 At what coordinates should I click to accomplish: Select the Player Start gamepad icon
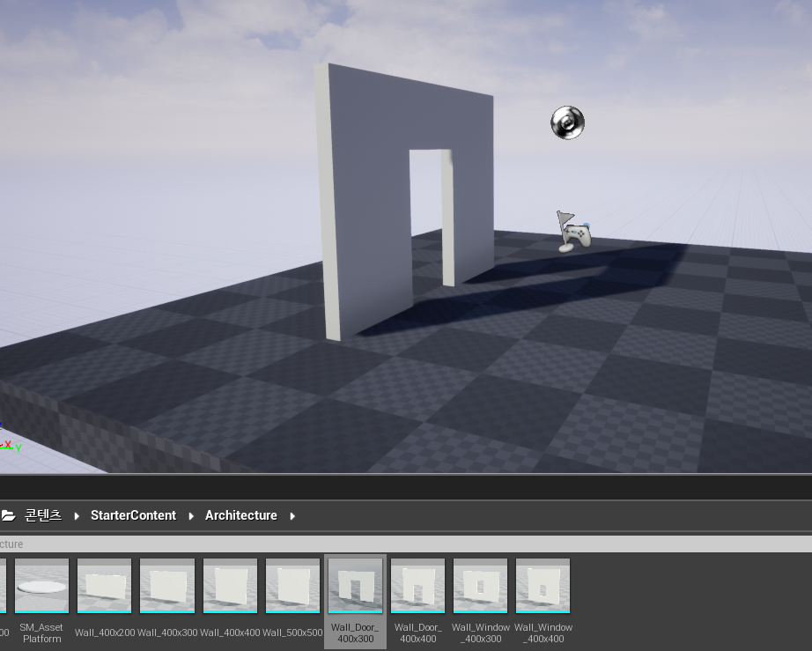point(574,232)
